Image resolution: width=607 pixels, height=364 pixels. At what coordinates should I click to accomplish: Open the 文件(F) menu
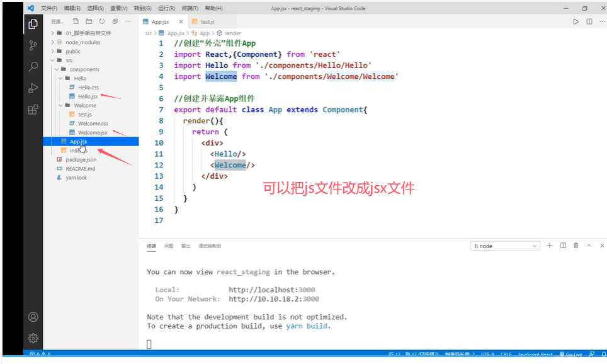click(x=49, y=8)
